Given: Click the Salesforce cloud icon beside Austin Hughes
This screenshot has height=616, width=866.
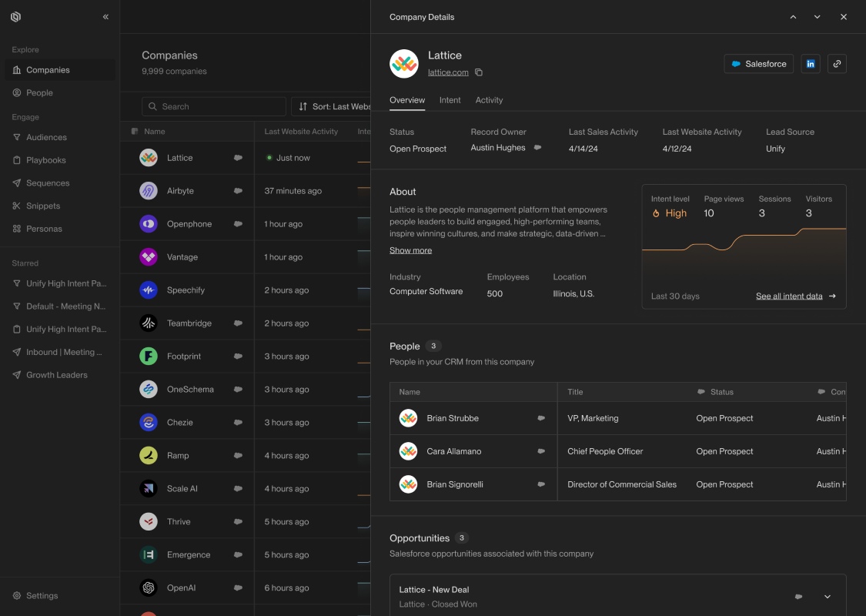Looking at the screenshot, I should 537,148.
